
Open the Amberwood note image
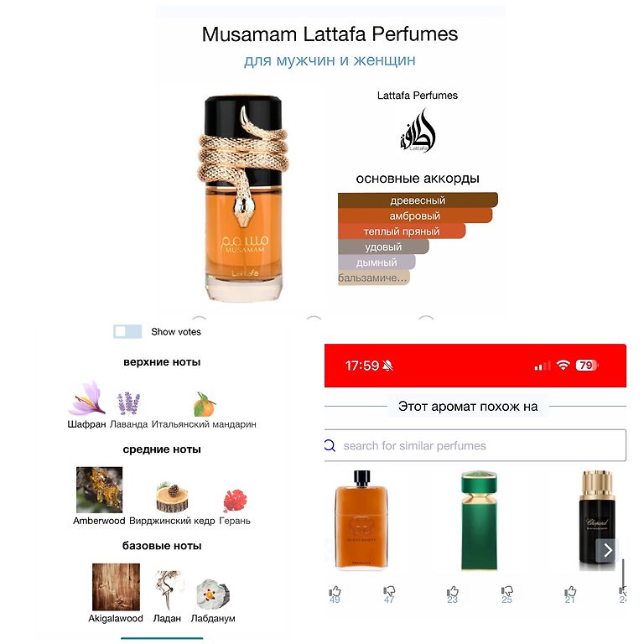pos(100,490)
